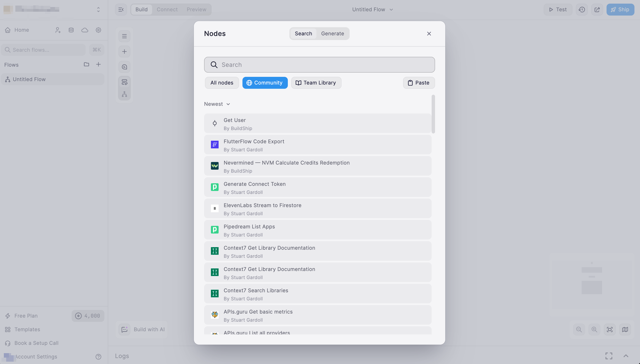Open the workspace switcher chevrons
Image resolution: width=640 pixels, height=364 pixels.
click(98, 10)
